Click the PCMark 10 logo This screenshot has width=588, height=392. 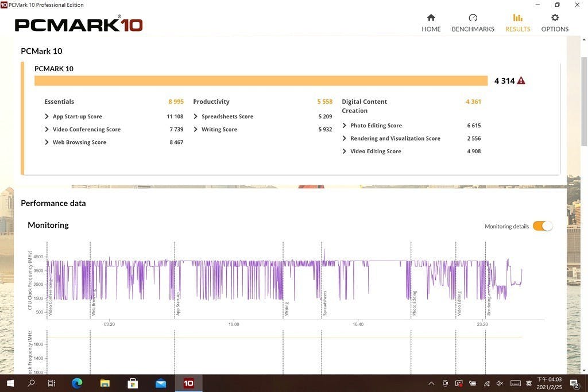click(x=79, y=25)
